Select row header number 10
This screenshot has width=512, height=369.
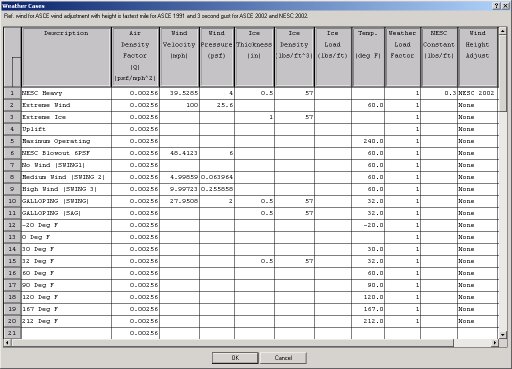(12, 201)
